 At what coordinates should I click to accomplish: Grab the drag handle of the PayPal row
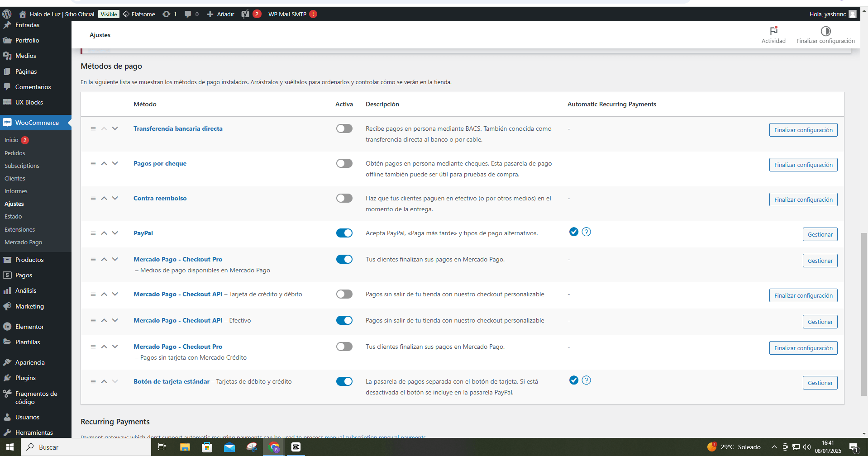coord(93,233)
